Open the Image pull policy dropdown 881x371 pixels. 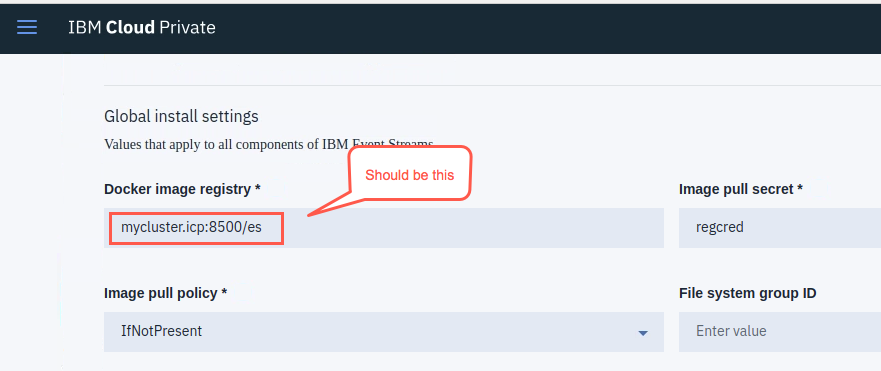pyautogui.click(x=384, y=332)
